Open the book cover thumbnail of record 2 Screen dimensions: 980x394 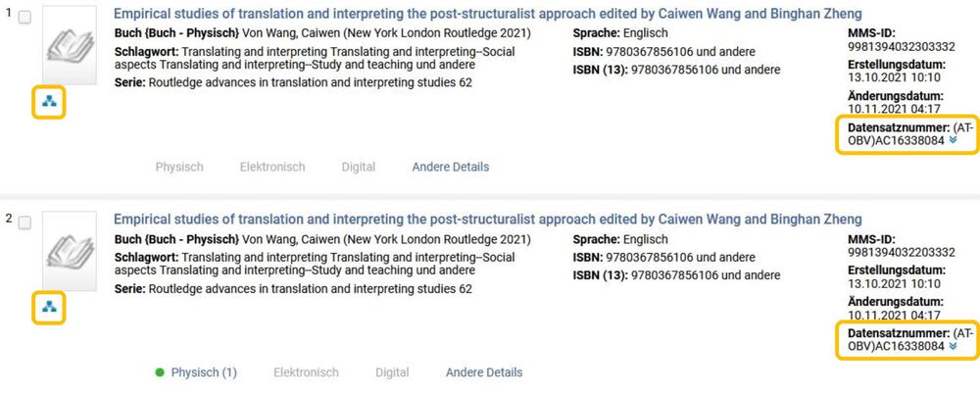(70, 251)
